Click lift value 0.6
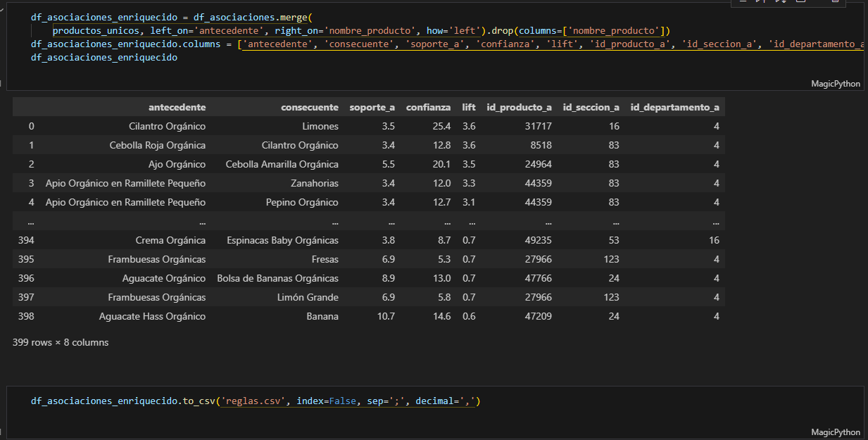868x440 pixels. [469, 316]
